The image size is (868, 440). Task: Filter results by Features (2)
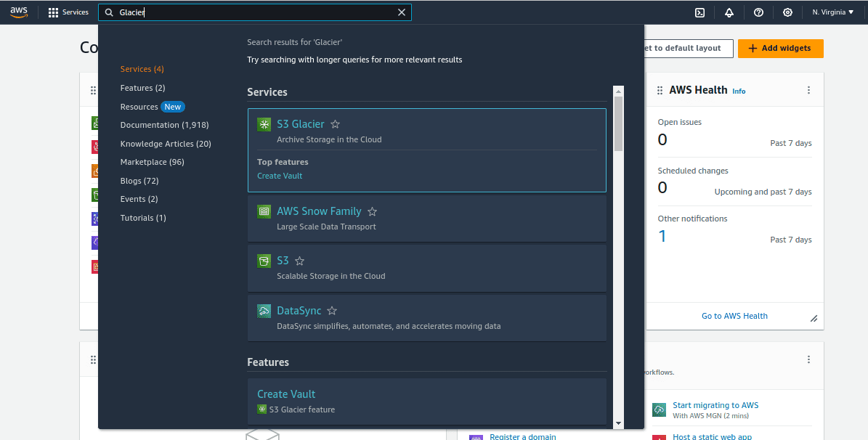tap(143, 88)
